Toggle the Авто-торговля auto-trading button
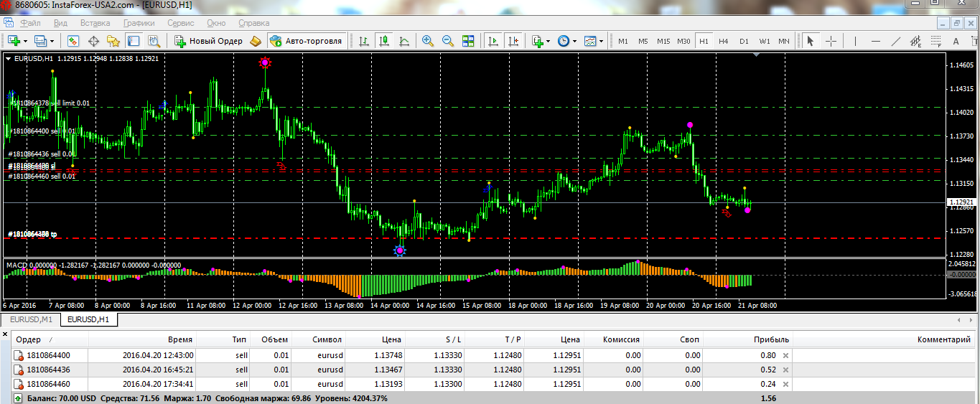980x404 pixels. 307,41
